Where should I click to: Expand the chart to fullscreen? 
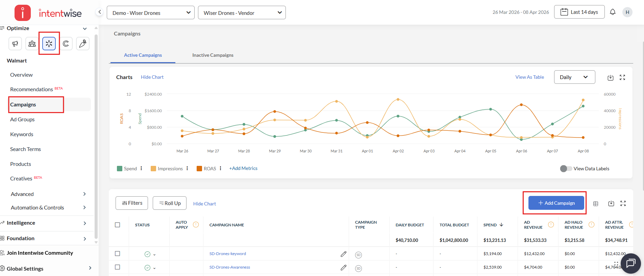point(622,78)
